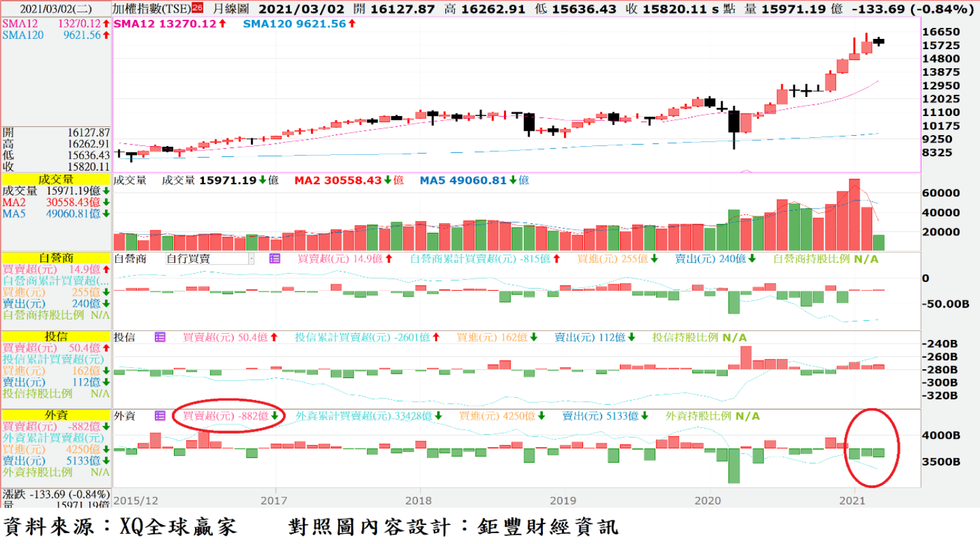Click the 月線圖 period label
Viewport: 980px width, 544px height.
coord(231,9)
